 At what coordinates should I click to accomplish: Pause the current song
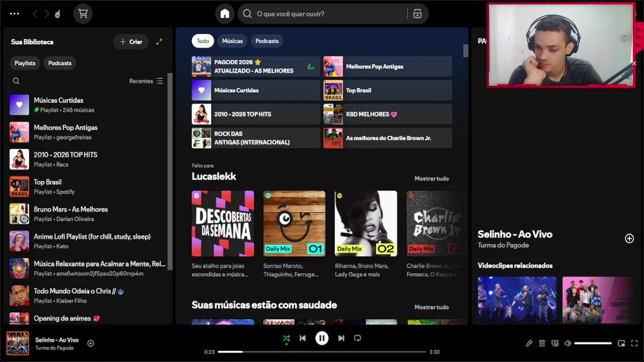click(x=322, y=338)
